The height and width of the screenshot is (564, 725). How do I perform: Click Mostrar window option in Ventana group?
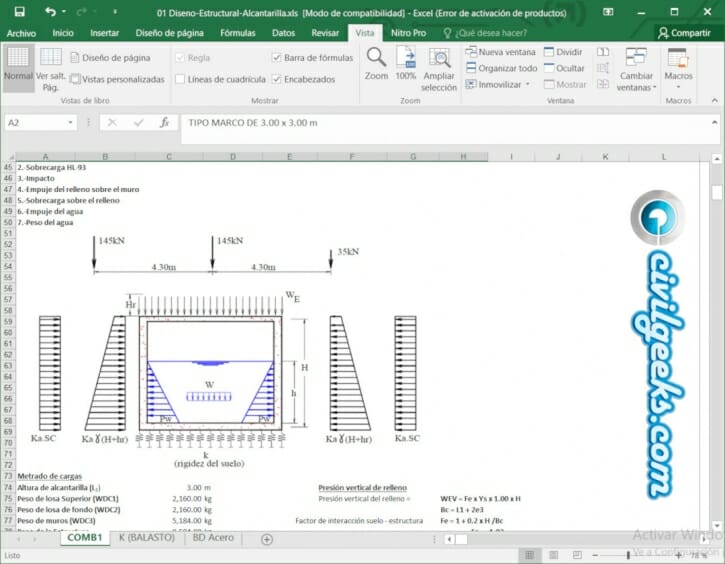(x=565, y=84)
